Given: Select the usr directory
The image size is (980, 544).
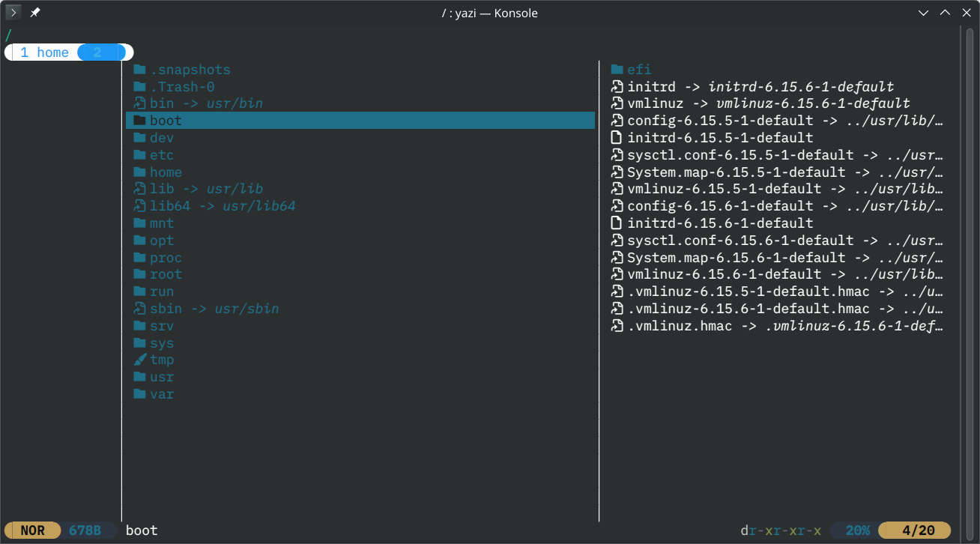Looking at the screenshot, I should 161,377.
